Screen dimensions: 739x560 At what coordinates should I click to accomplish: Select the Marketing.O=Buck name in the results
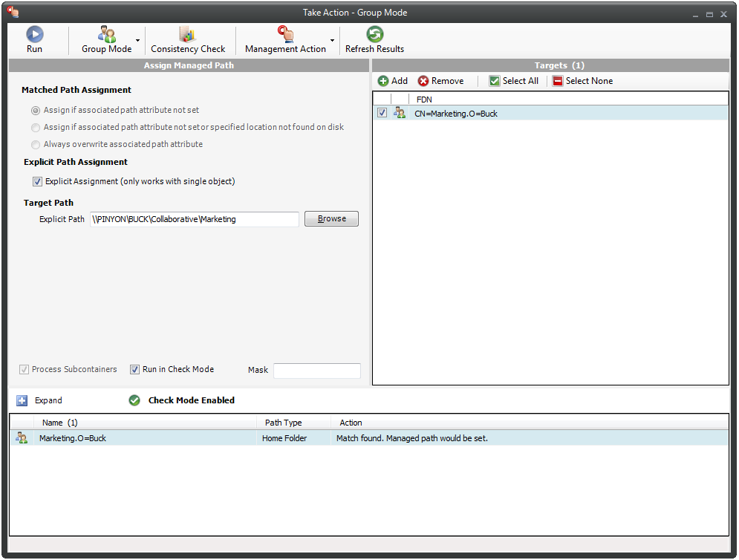(x=73, y=438)
